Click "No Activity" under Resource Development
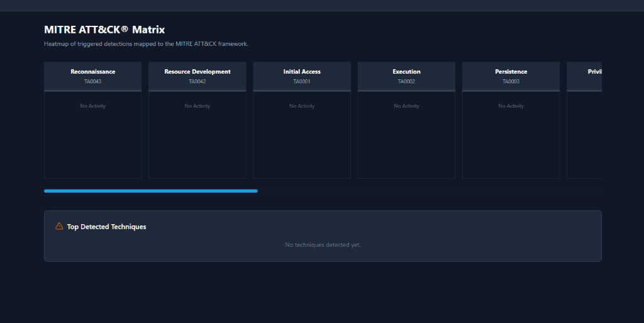Screen dimensions: 644x323 coord(197,106)
